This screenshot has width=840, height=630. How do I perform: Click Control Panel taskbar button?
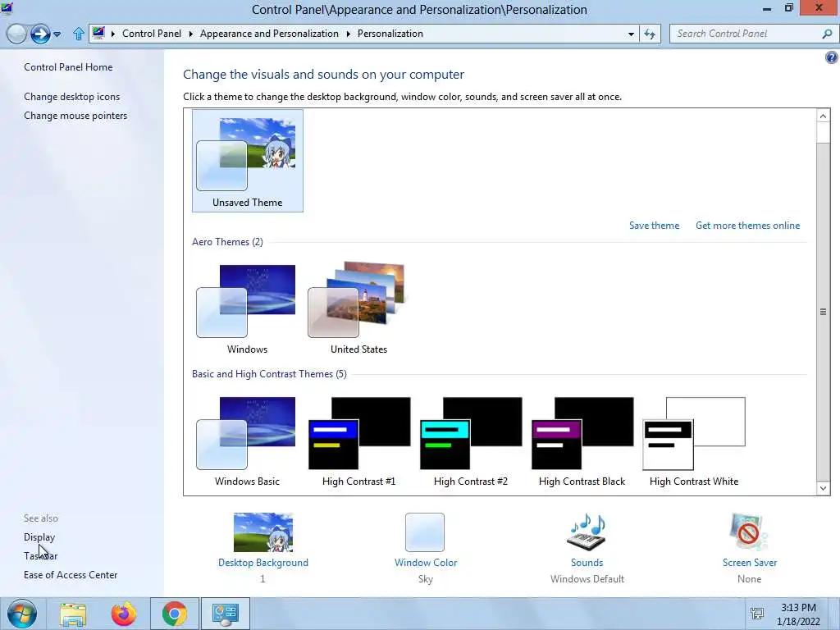pos(225,614)
